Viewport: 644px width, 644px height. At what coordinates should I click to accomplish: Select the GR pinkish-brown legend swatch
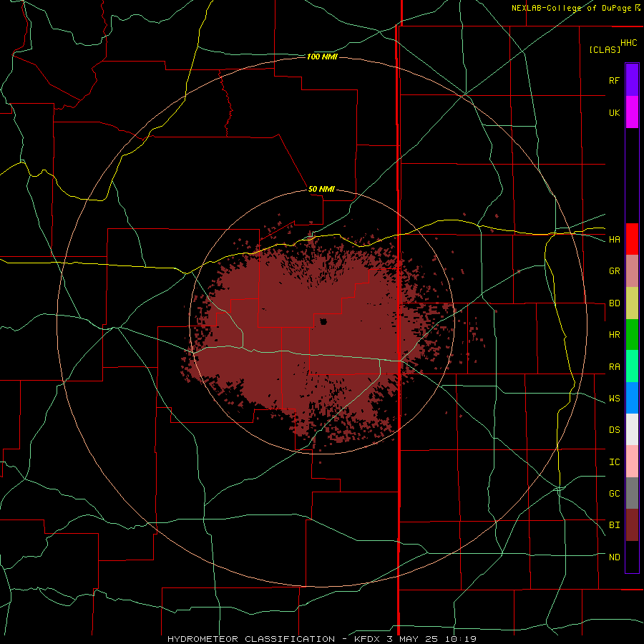click(632, 271)
